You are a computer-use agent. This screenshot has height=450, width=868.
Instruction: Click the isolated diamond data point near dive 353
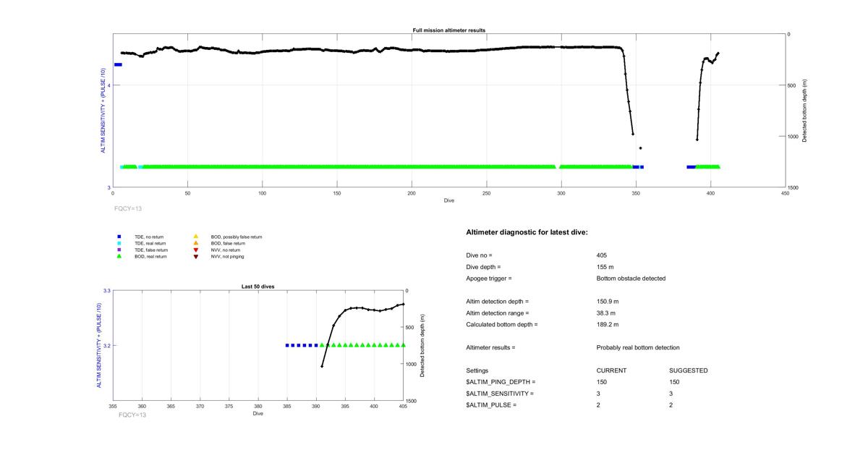click(641, 148)
